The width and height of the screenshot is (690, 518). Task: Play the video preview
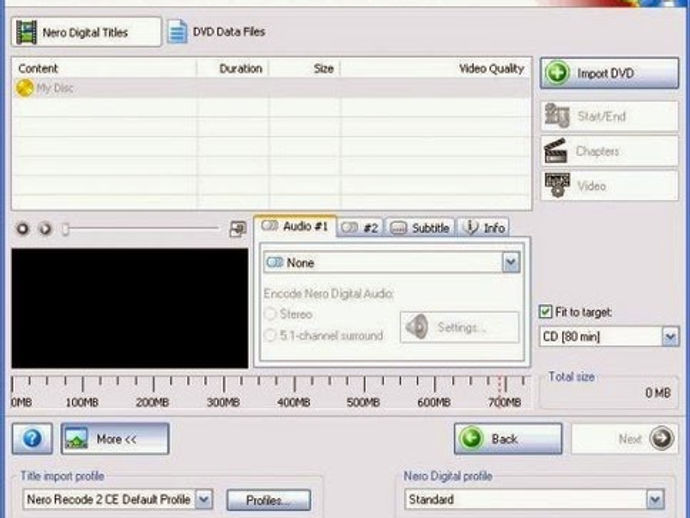click(45, 229)
